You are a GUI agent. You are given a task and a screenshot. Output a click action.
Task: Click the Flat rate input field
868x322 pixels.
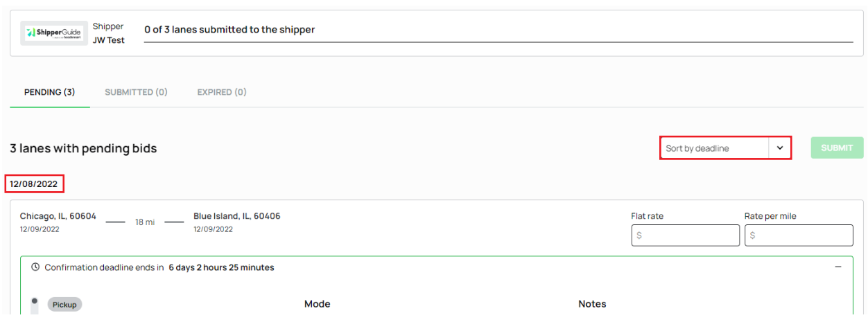coord(685,235)
